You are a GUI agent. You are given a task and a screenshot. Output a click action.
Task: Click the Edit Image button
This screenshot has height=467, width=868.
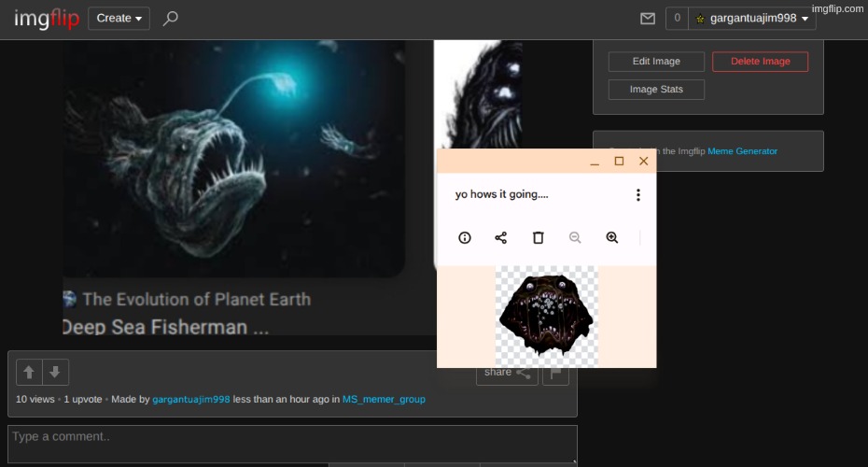[656, 62]
